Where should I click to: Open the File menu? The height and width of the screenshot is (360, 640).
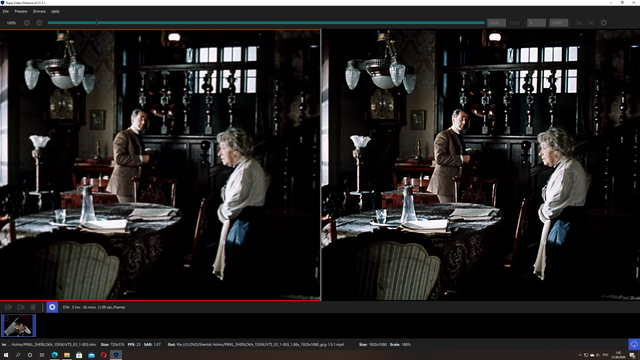[6, 11]
